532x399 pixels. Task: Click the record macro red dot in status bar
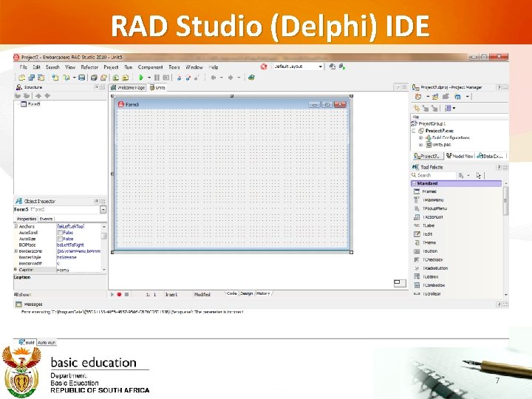(120, 295)
